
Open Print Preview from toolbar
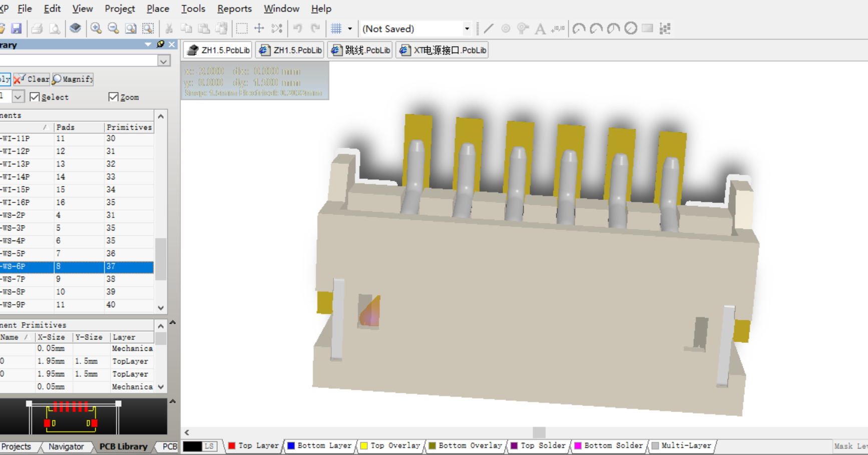click(x=55, y=29)
